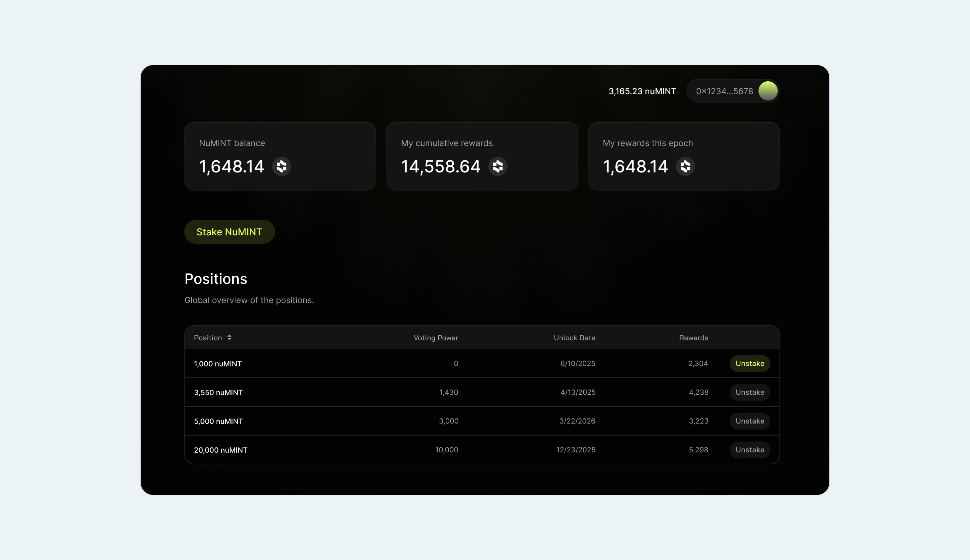The width and height of the screenshot is (970, 560).
Task: Click the green wallet avatar circle
Action: 768,91
